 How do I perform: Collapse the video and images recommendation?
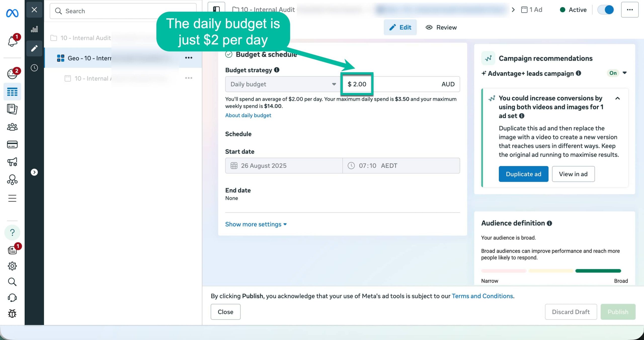[x=617, y=98]
